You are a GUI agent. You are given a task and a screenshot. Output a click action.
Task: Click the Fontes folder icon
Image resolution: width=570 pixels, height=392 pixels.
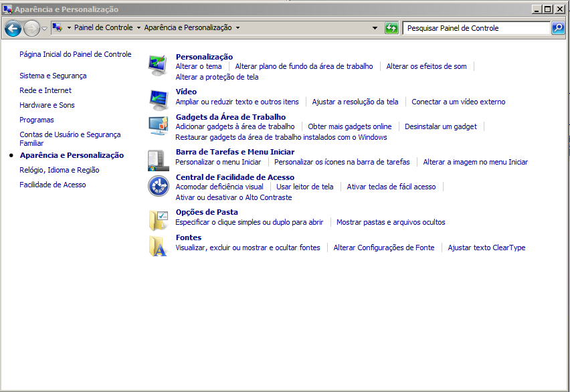(158, 246)
